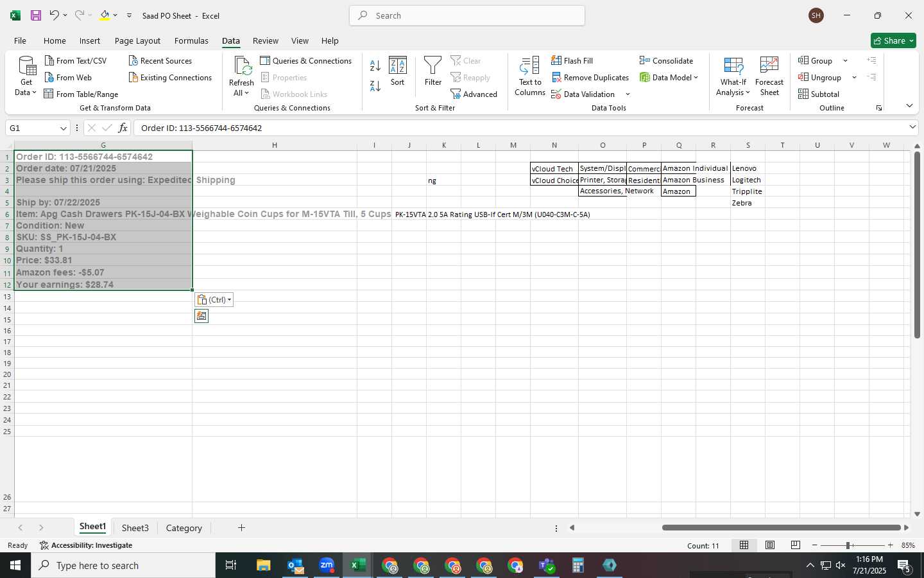Viewport: 924px width, 578px height.
Task: Add a new sheet with plus button
Action: 241,528
